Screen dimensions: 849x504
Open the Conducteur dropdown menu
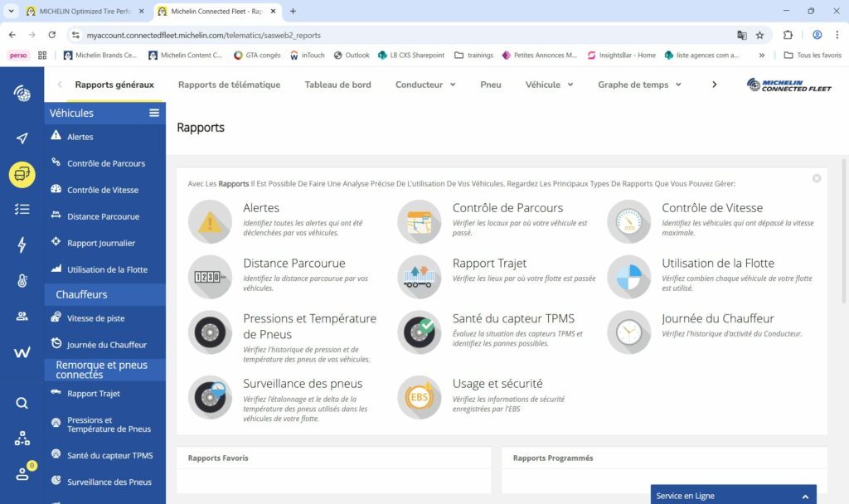coord(424,85)
